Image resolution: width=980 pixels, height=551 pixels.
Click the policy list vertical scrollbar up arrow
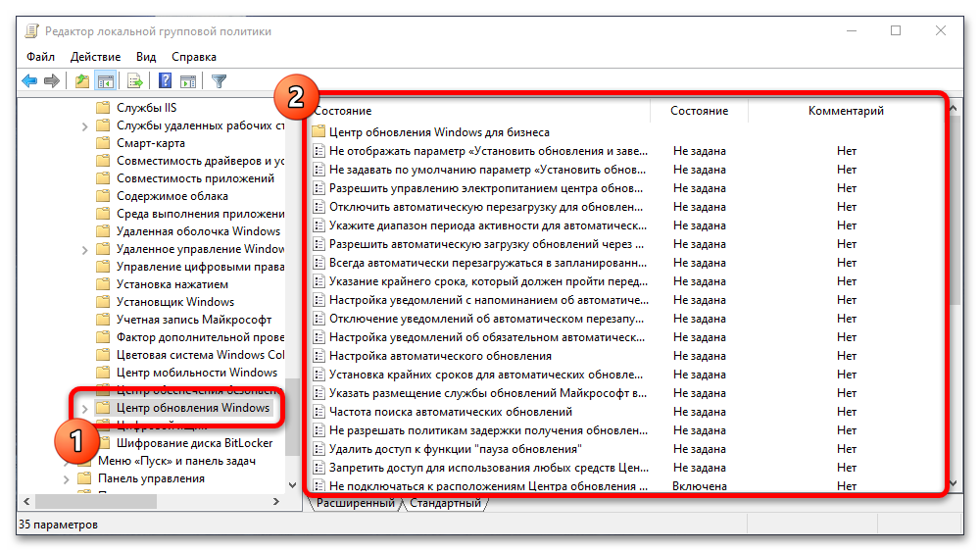(954, 108)
